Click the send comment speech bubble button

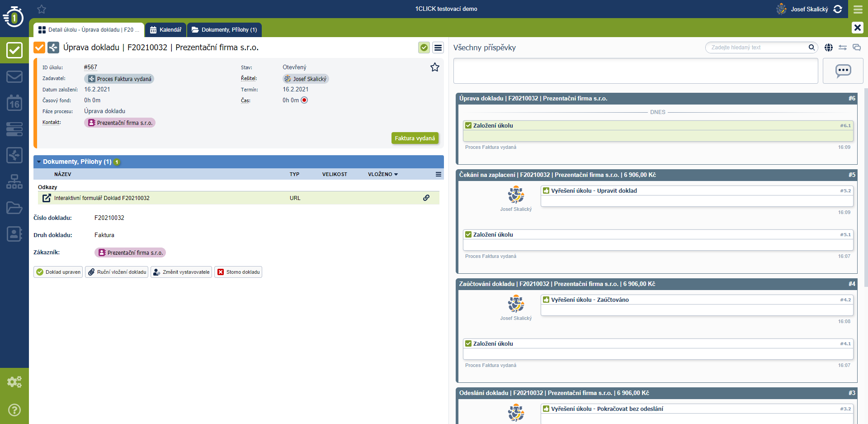pos(843,71)
